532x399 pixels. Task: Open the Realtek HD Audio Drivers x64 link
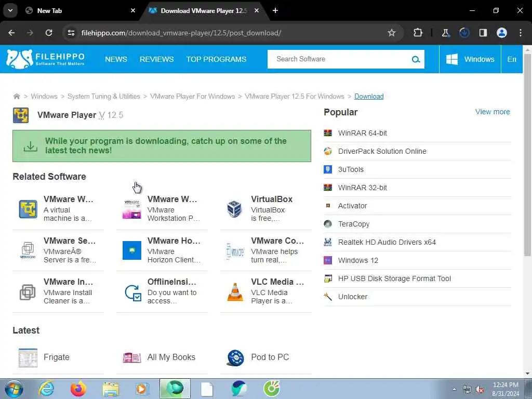[387, 242]
